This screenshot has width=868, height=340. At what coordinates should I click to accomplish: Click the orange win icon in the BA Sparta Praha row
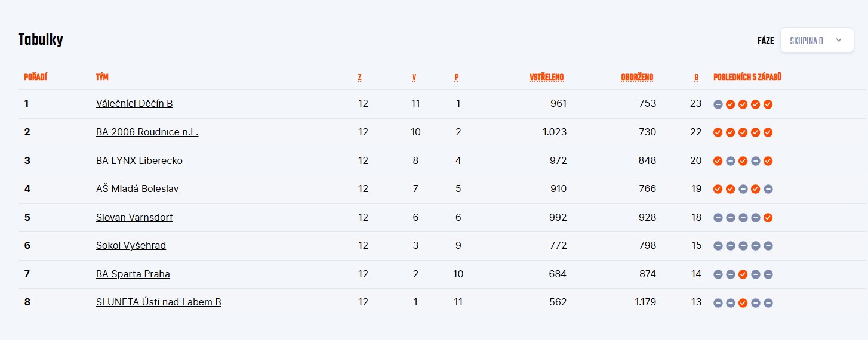[x=743, y=274]
